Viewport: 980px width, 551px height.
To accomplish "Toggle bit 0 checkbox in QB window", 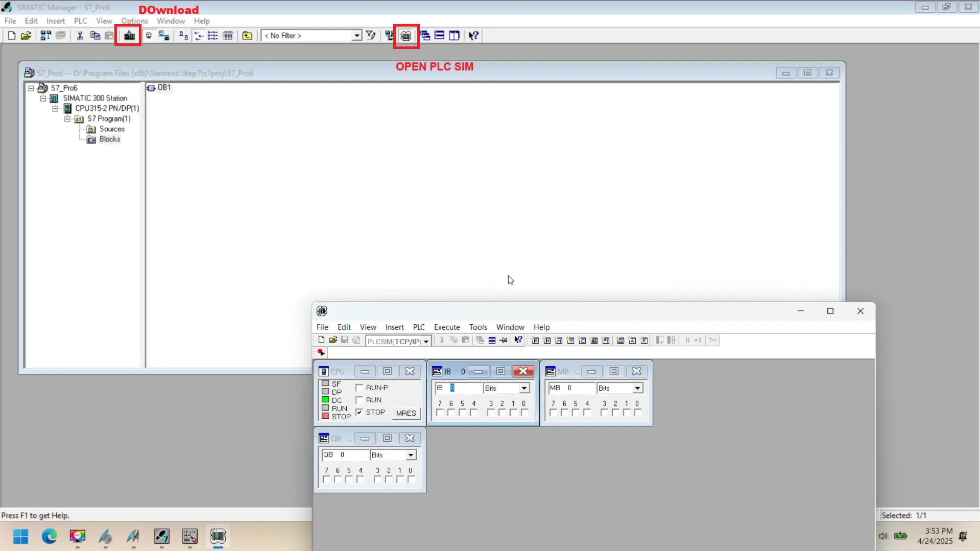I will click(x=411, y=480).
